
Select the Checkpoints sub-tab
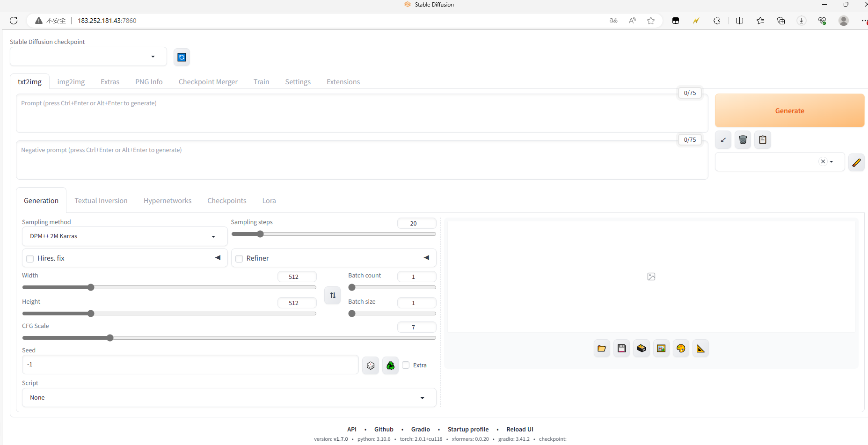[227, 201]
